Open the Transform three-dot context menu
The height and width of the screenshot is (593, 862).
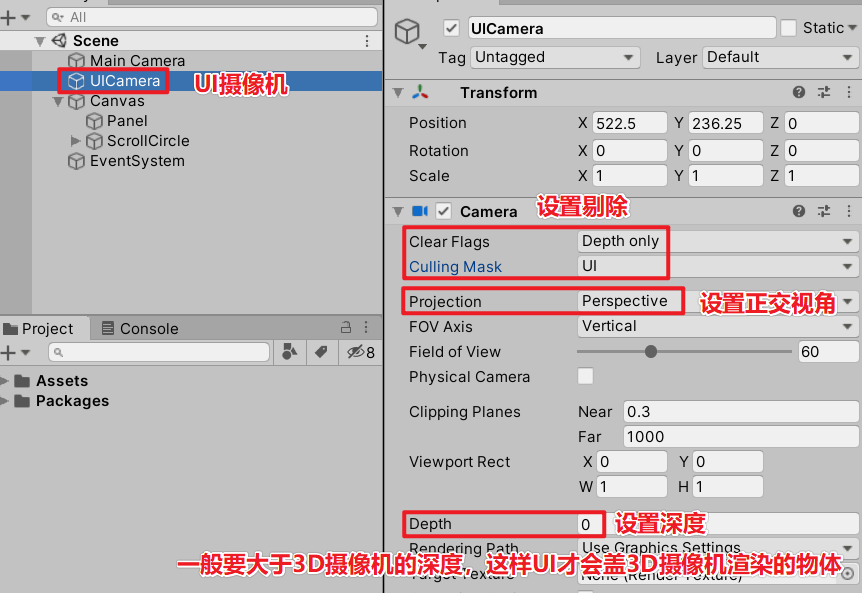point(848,92)
